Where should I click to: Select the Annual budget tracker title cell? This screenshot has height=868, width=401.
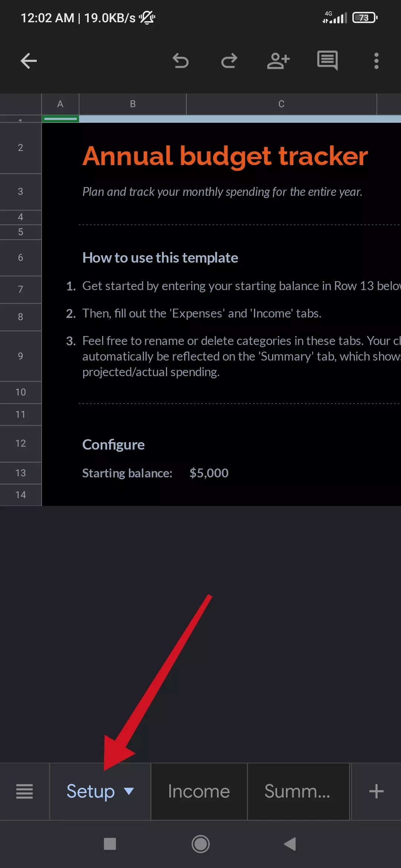pyautogui.click(x=225, y=157)
